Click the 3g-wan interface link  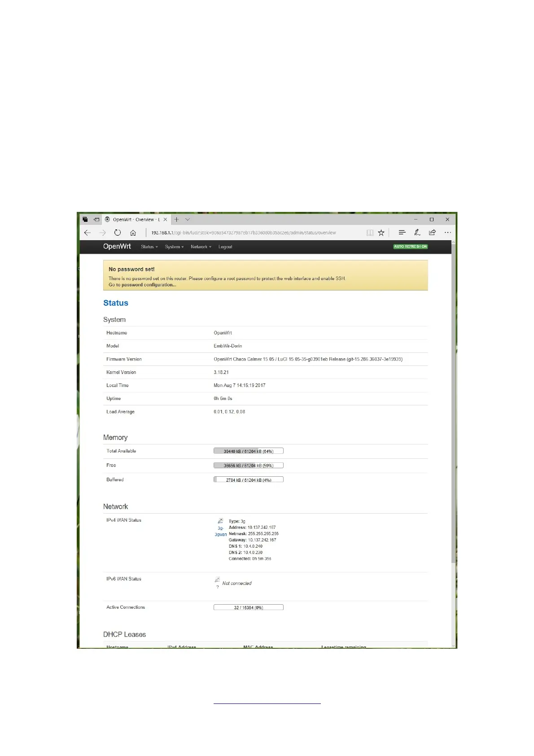[x=220, y=532]
